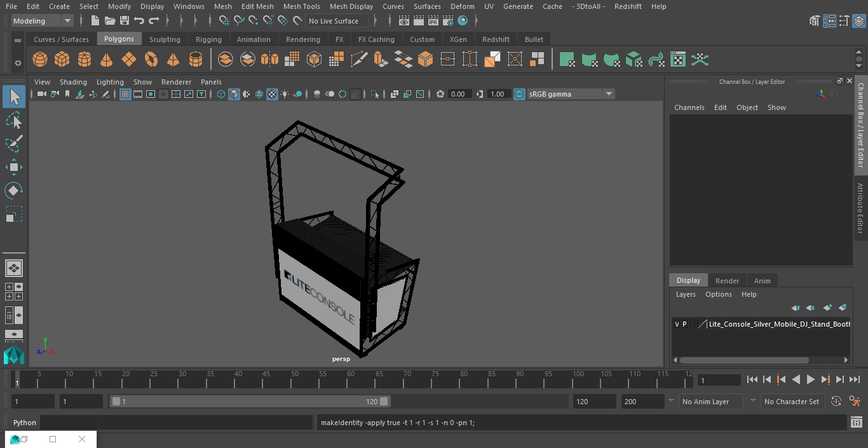
Task: Create a polygon cylinder from the shelf
Action: (85, 60)
